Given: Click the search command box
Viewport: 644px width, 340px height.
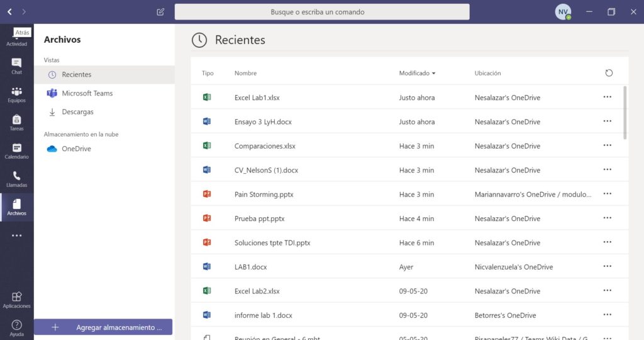Looking at the screenshot, I should pos(321,12).
